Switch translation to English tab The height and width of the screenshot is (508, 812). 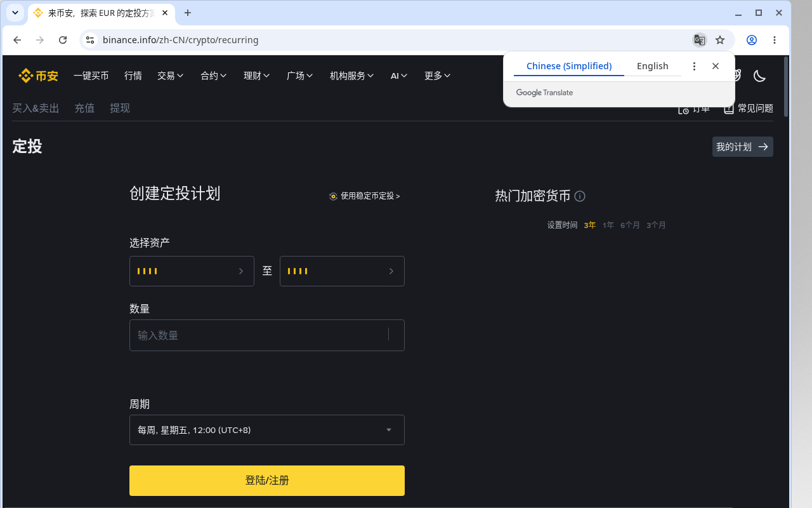653,66
